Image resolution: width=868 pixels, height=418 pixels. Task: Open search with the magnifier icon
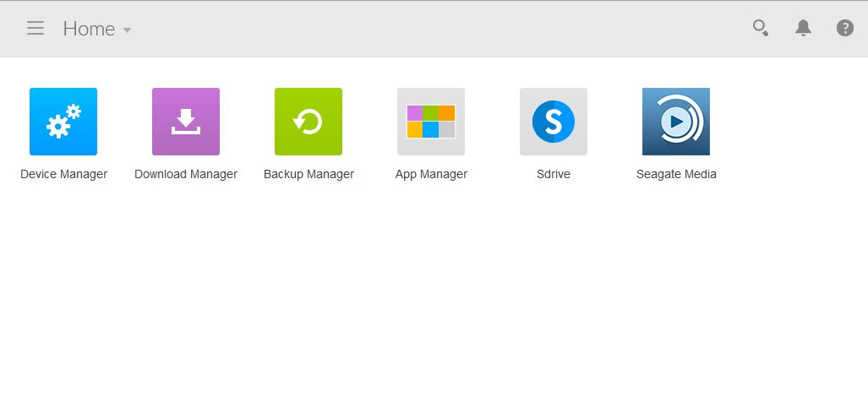[761, 28]
